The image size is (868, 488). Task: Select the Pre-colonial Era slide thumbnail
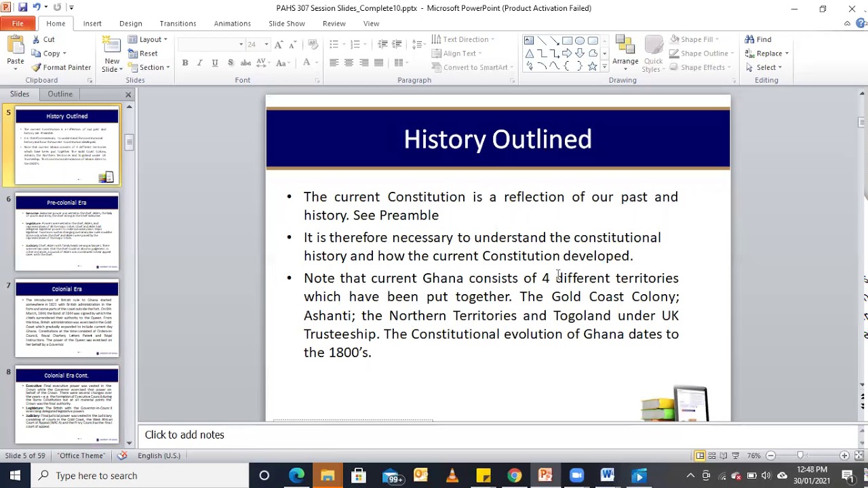click(67, 232)
